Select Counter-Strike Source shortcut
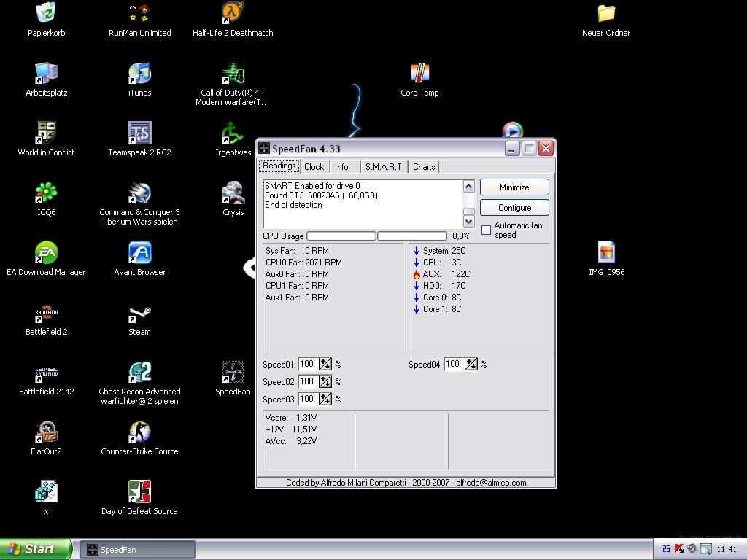The width and height of the screenshot is (747, 560). coord(139,432)
